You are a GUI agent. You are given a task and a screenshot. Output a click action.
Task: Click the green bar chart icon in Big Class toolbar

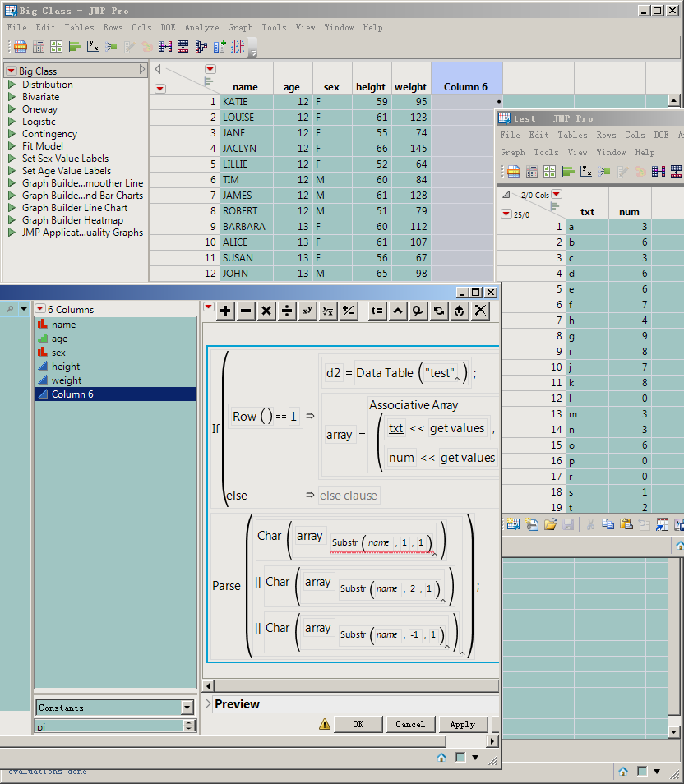click(75, 47)
